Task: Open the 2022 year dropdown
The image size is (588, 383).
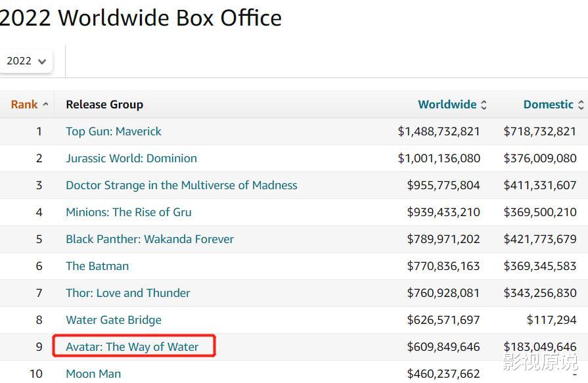Action: coord(26,61)
